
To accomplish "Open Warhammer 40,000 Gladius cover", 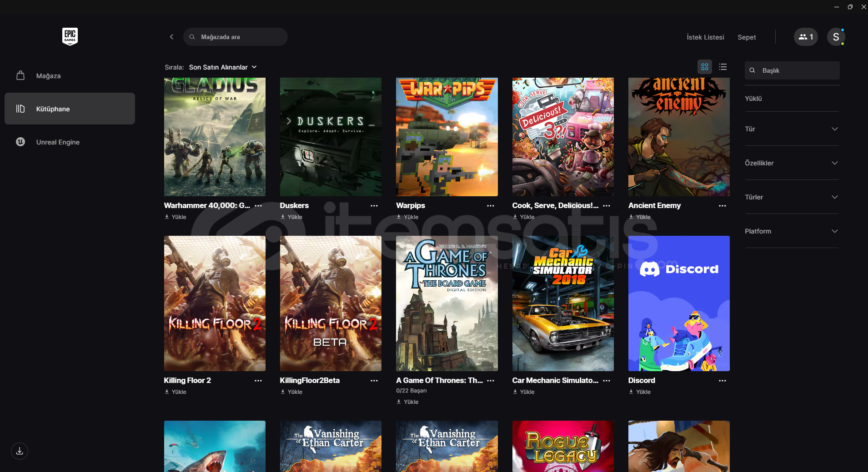I will (215, 137).
